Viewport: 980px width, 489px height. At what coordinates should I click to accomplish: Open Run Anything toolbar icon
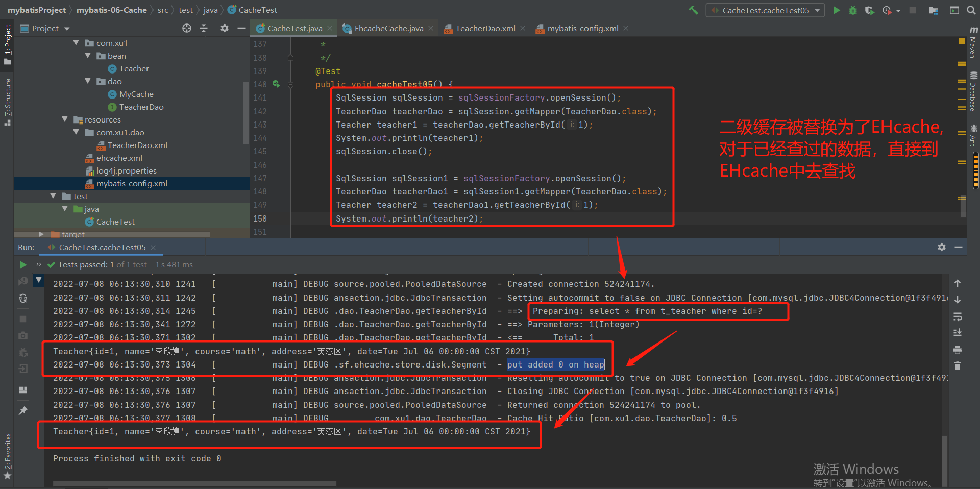pos(954,10)
